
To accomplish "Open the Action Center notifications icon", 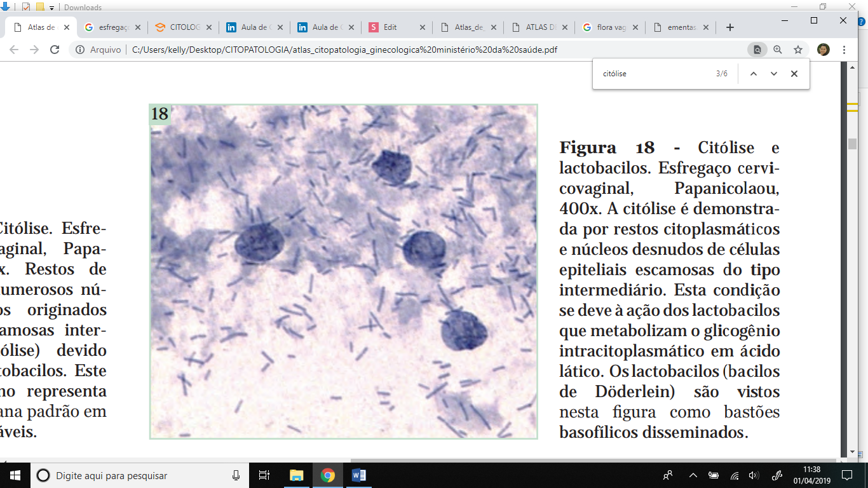I will coord(846,475).
